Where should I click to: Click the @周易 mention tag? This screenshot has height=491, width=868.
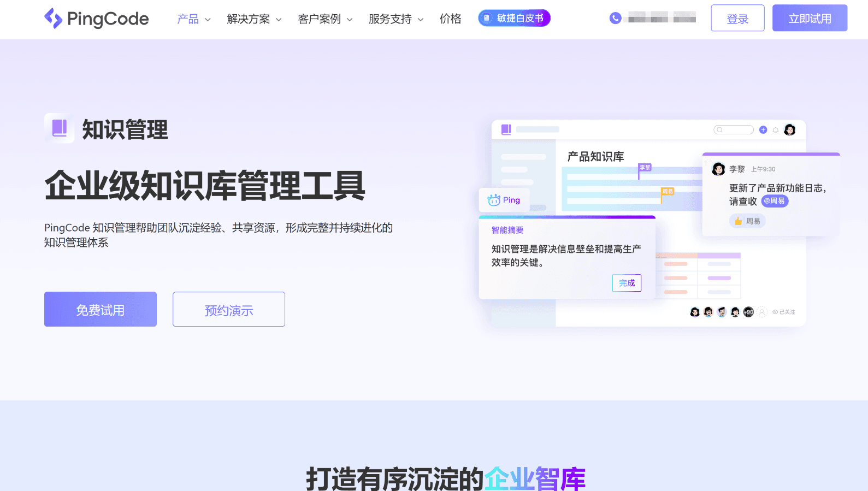(x=775, y=201)
